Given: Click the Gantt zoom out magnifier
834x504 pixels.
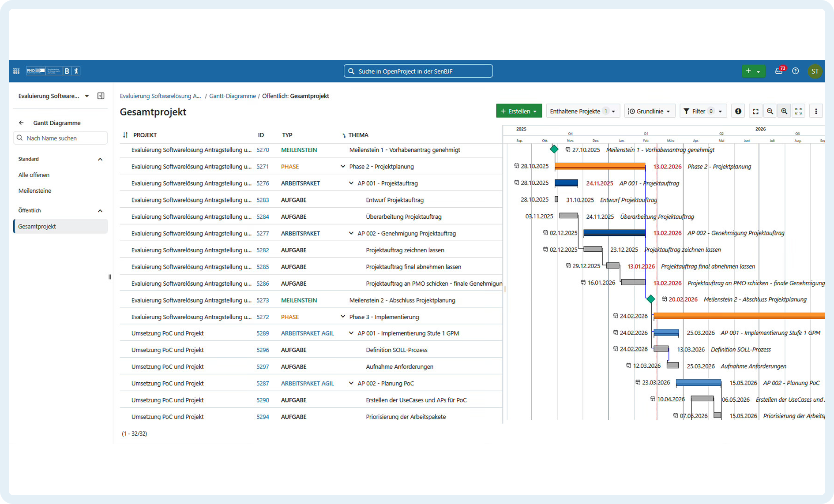Looking at the screenshot, I should click(770, 112).
